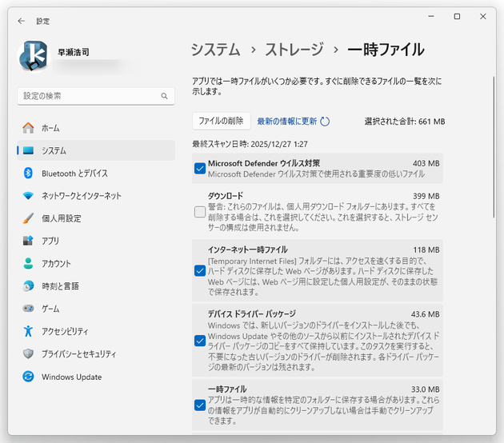Open アプリ settings page

tap(96, 241)
